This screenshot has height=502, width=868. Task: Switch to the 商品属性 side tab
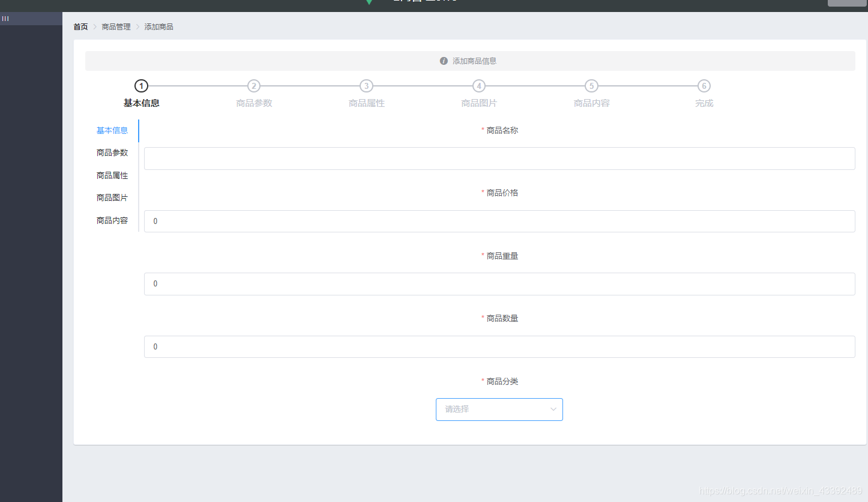(112, 175)
